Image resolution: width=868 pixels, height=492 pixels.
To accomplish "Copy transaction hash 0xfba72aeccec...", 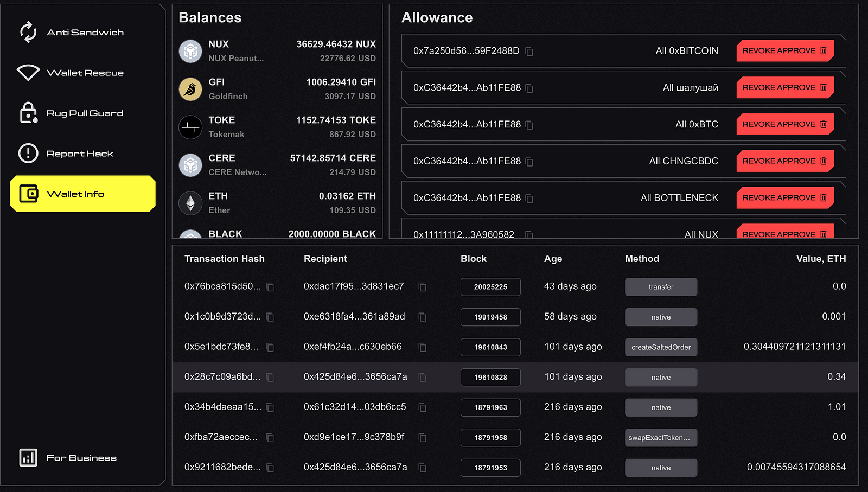I will point(270,438).
